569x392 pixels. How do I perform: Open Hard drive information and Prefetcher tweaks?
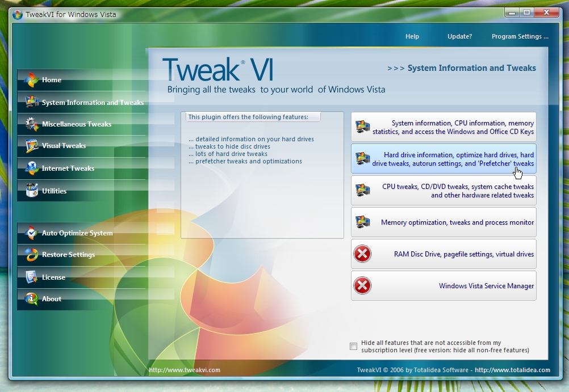444,158
